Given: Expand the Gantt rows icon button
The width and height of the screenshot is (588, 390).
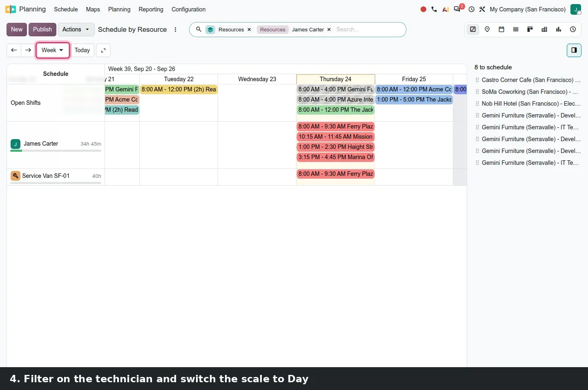Looking at the screenshot, I should tap(103, 50).
